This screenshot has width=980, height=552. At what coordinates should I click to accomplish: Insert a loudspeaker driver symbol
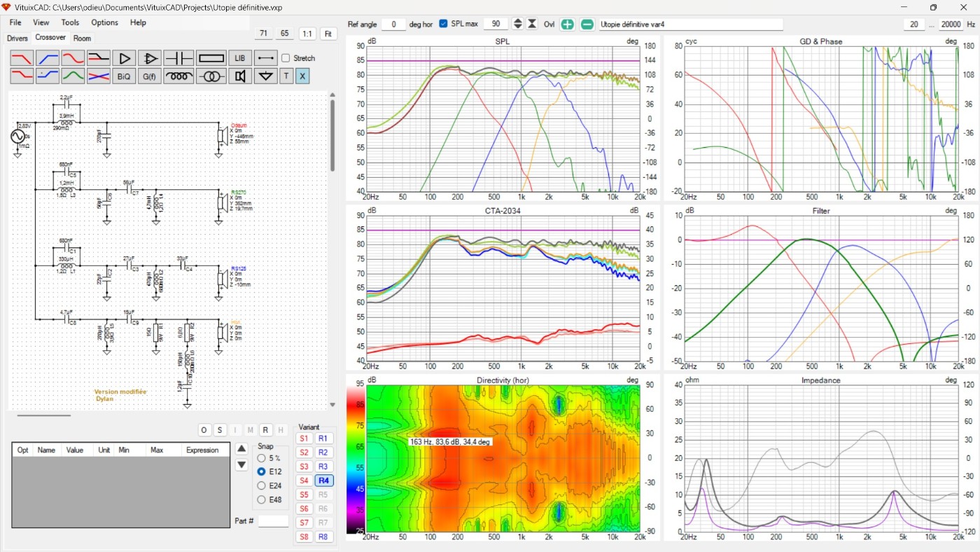click(240, 76)
